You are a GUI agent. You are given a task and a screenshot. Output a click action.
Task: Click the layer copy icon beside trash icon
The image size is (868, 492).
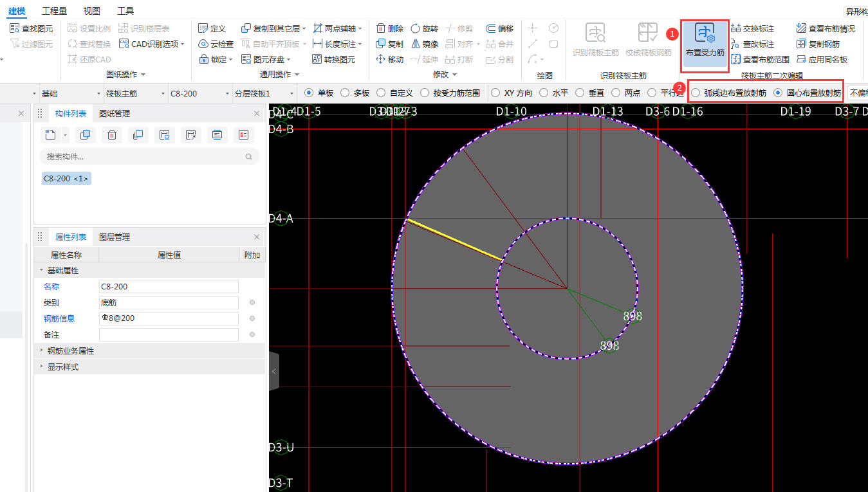click(x=137, y=134)
